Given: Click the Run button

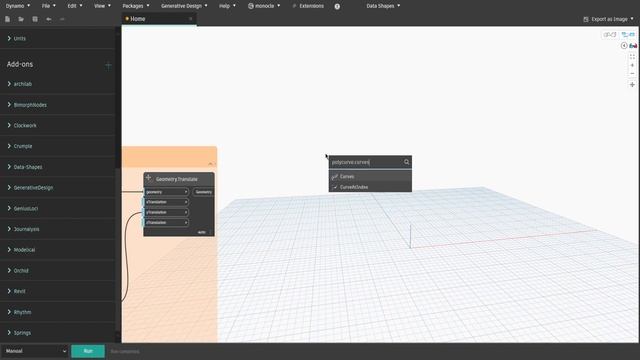Looking at the screenshot, I should point(88,351).
